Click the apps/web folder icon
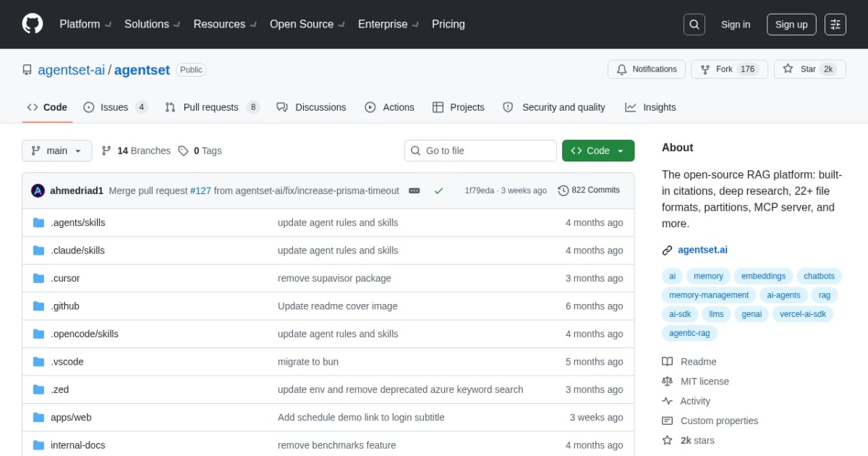868x456 pixels. click(38, 418)
